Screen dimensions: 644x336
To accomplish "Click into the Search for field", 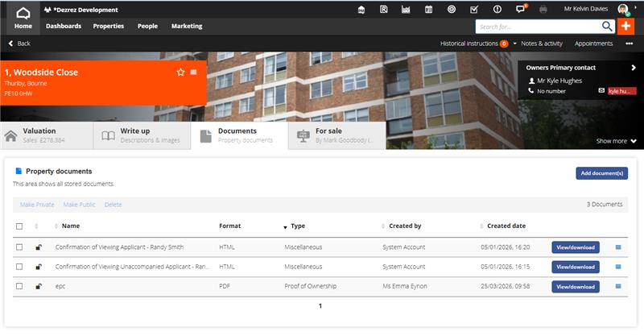I will pos(536,26).
